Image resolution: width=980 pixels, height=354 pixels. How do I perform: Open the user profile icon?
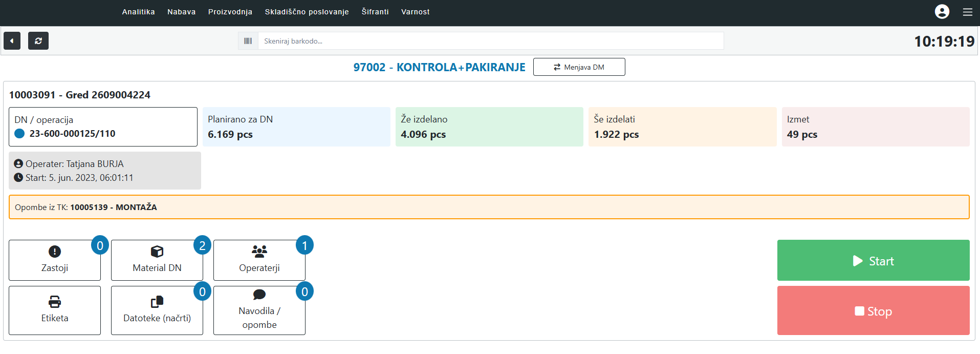[942, 12]
